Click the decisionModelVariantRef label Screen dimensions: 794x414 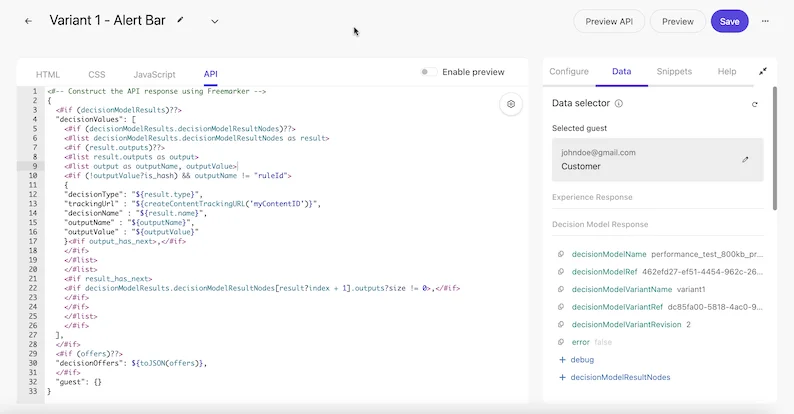pyautogui.click(x=617, y=307)
